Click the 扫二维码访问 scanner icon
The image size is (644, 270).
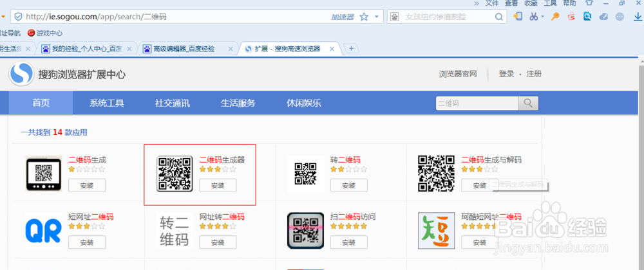(305, 231)
